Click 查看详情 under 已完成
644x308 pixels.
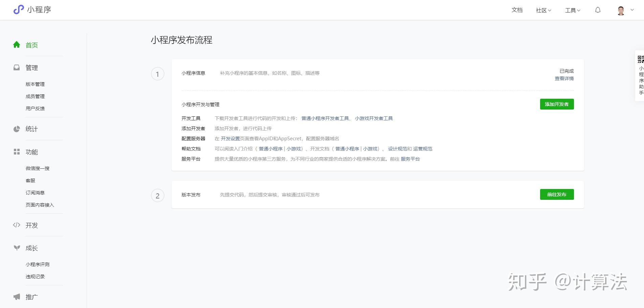(564, 78)
